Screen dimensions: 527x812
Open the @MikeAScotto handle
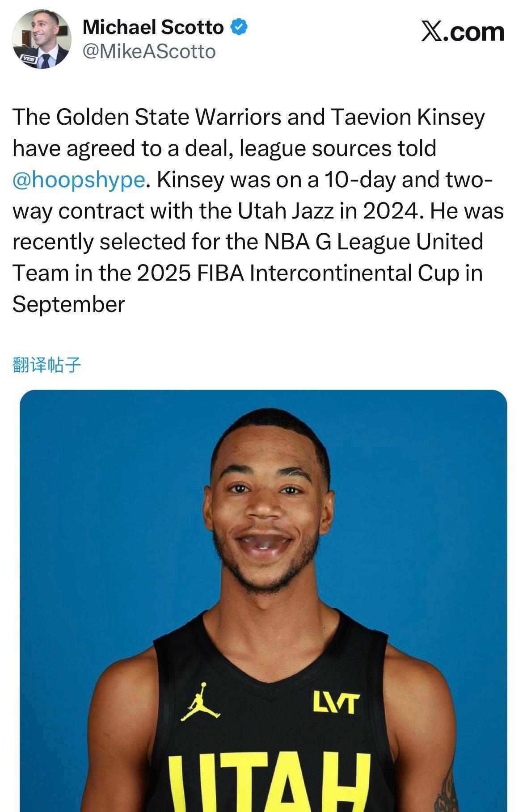click(x=149, y=51)
